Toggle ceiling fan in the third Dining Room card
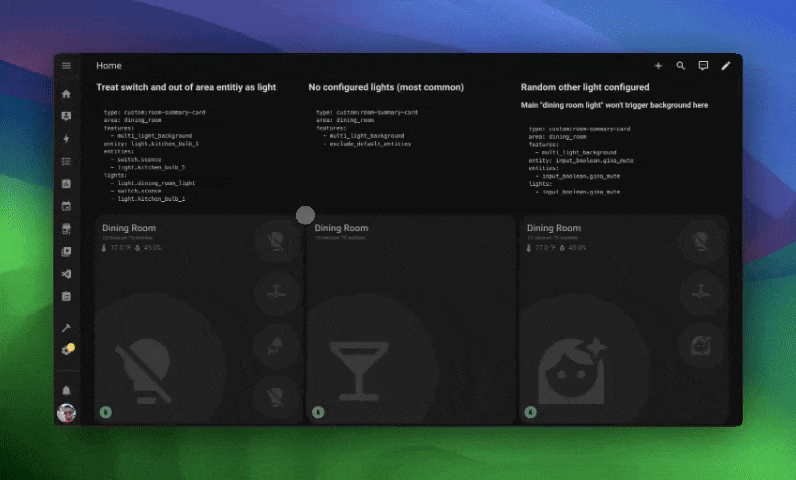The image size is (796, 480). click(x=698, y=293)
